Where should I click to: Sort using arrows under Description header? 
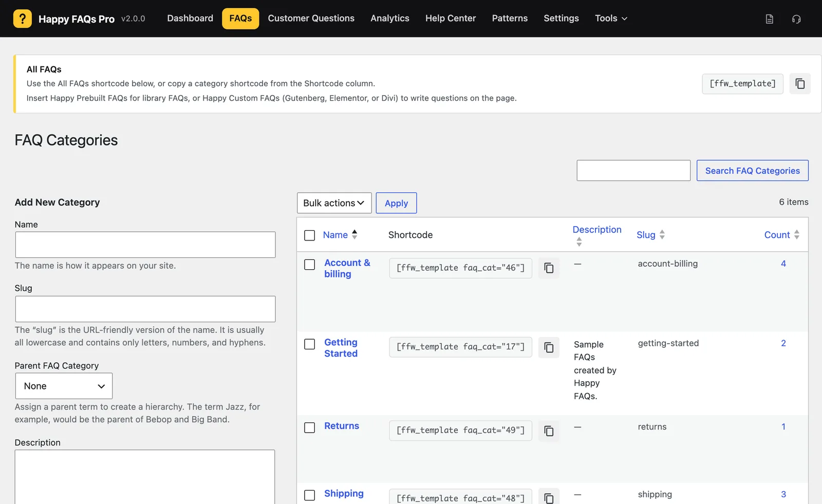(x=579, y=242)
